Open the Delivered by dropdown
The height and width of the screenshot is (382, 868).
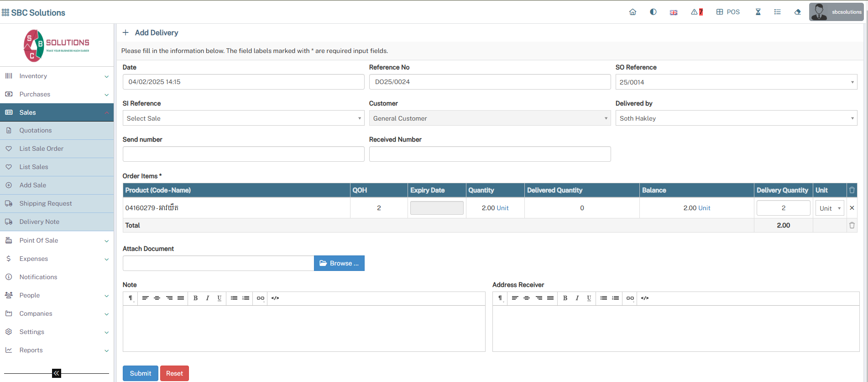tap(736, 118)
